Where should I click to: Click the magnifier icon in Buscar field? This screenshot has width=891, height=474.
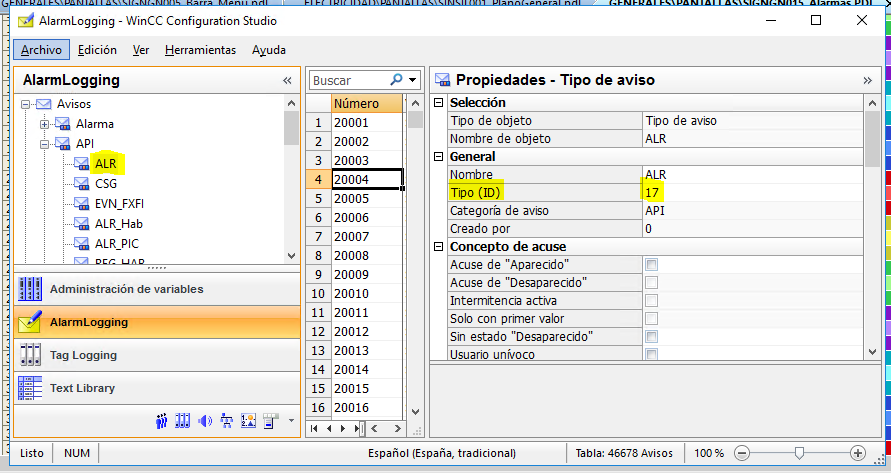coord(397,80)
